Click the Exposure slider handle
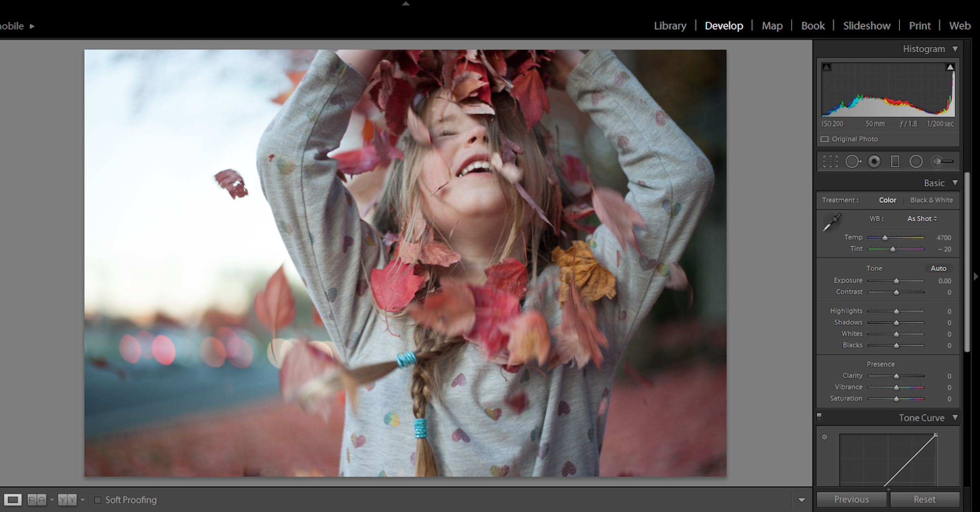The image size is (980, 512). pos(896,281)
